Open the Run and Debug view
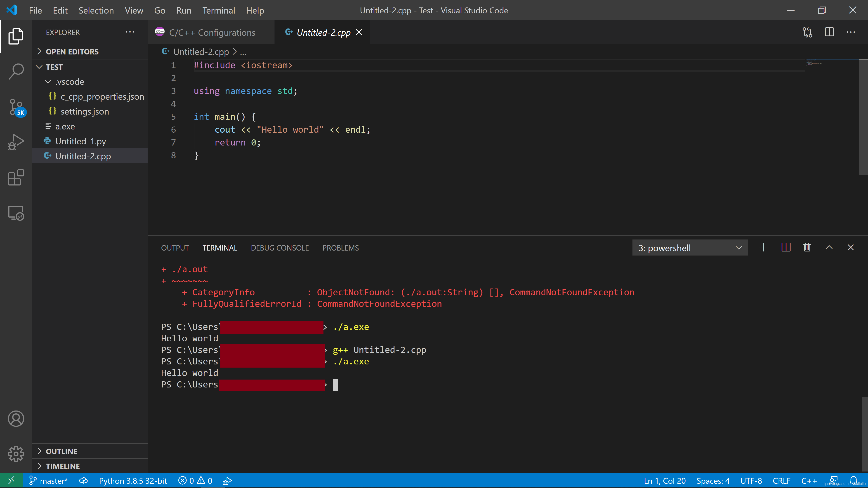868x488 pixels. (16, 142)
